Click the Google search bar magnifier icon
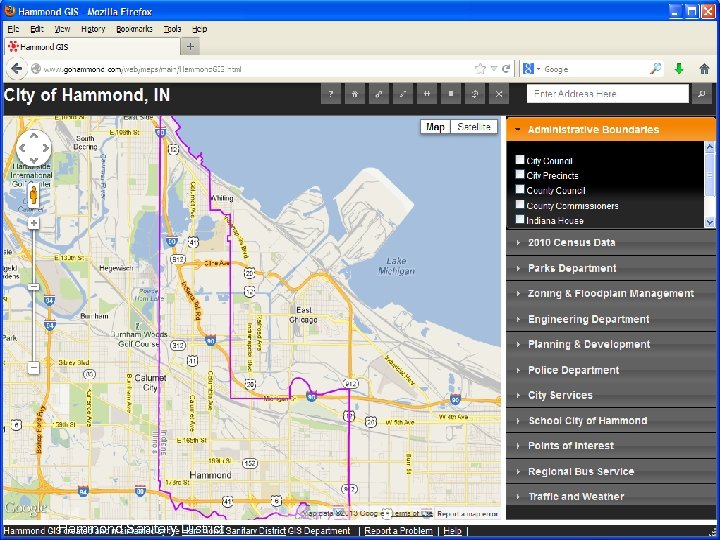This screenshot has width=720, height=540. (x=655, y=69)
